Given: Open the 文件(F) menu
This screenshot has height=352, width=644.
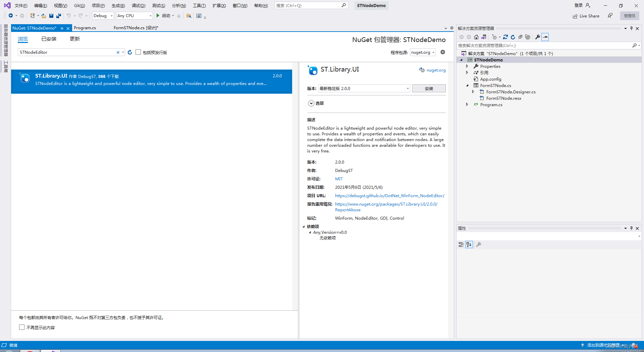Looking at the screenshot, I should pos(21,6).
